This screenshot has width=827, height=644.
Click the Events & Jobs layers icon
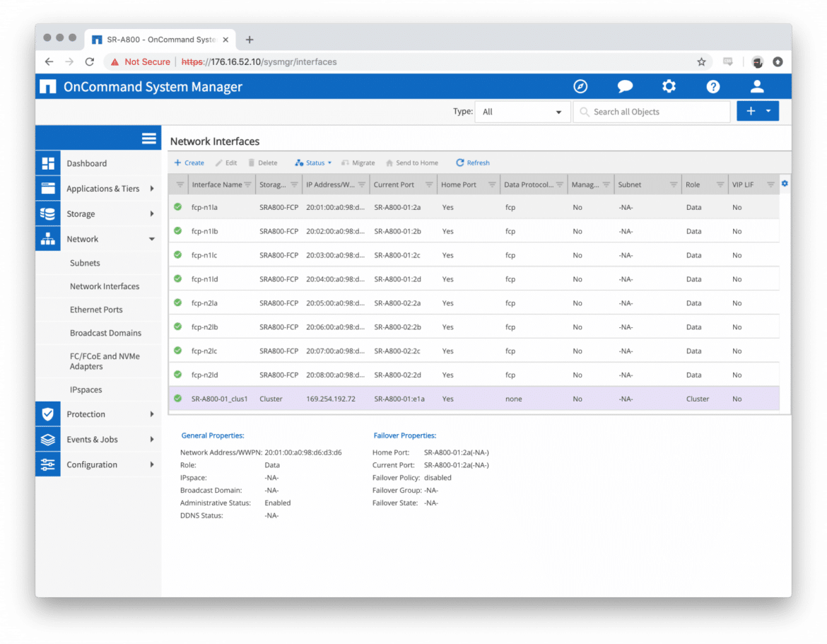click(x=48, y=440)
